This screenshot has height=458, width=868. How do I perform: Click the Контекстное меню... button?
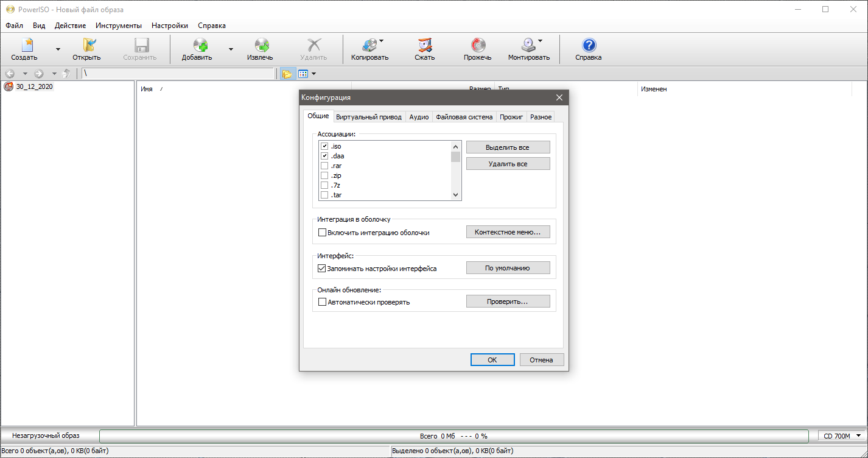[508, 232]
